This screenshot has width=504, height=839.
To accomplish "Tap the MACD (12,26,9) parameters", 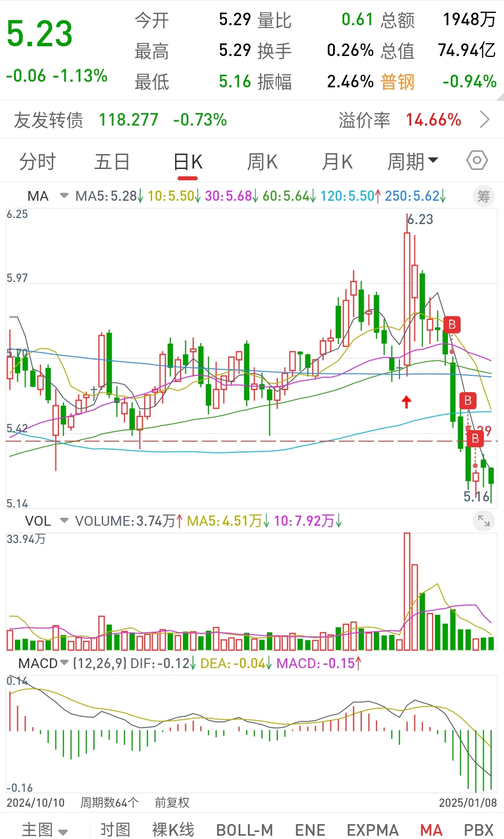I will pyautogui.click(x=100, y=663).
